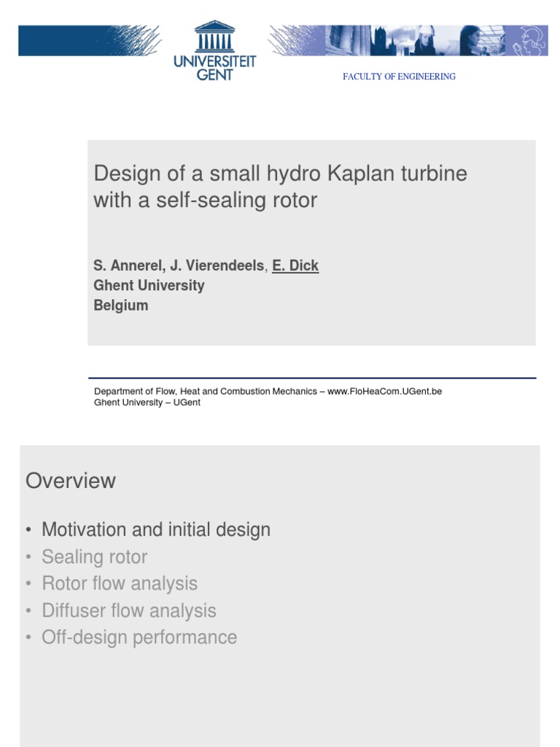Click the sketched figure icon in banner
The image size is (560, 747).
click(x=528, y=41)
